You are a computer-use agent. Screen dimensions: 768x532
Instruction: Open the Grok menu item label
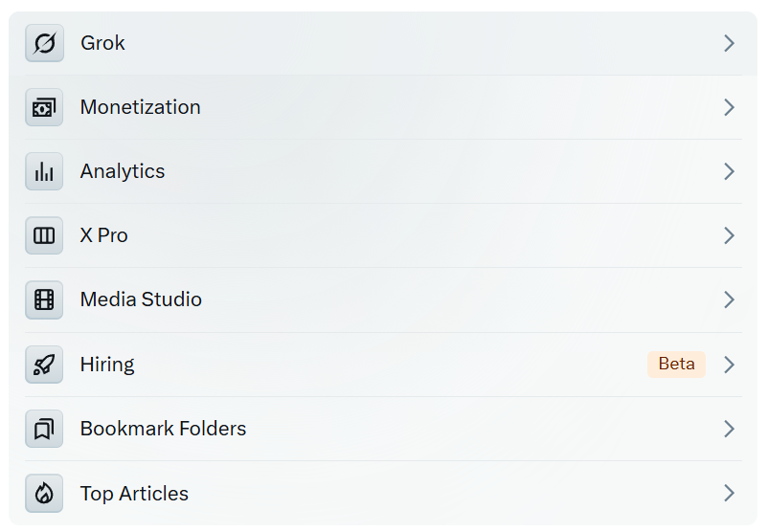tap(102, 43)
